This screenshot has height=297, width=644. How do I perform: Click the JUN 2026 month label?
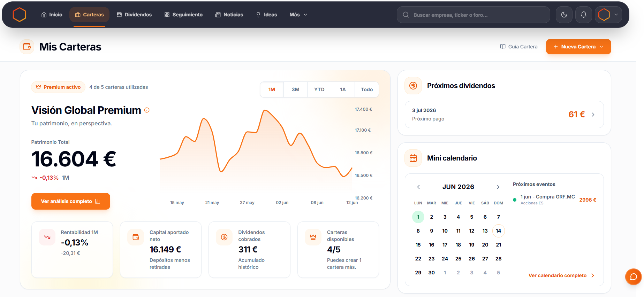[x=458, y=187]
